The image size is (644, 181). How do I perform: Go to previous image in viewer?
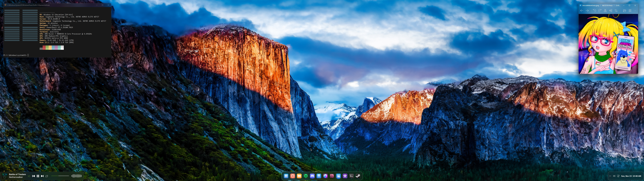582,11
